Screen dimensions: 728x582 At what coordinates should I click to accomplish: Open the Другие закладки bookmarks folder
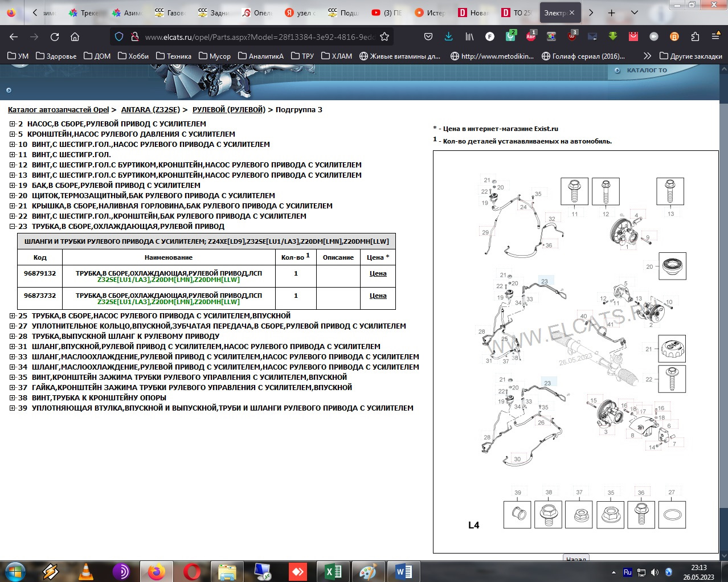click(690, 56)
